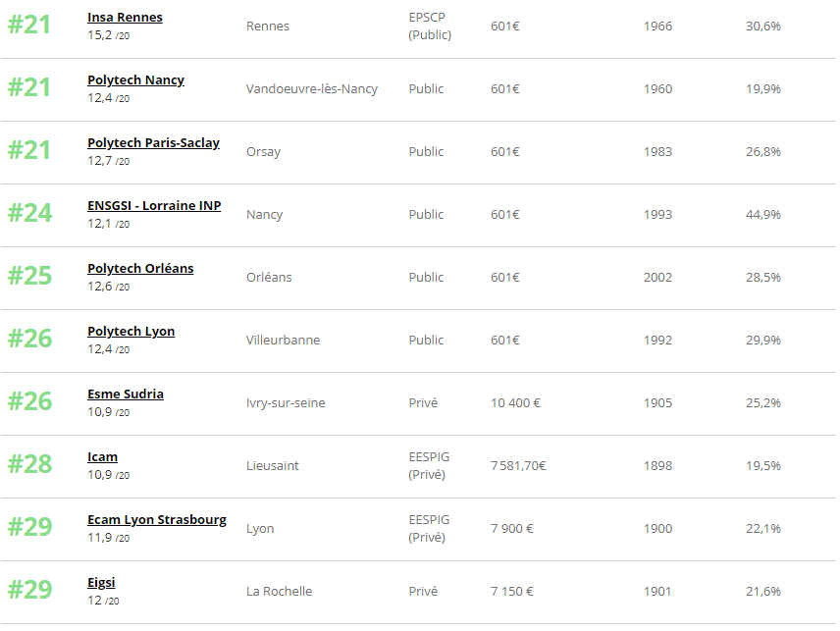The image size is (840, 631).
Task: Click the #28 ranking number
Action: (x=29, y=464)
